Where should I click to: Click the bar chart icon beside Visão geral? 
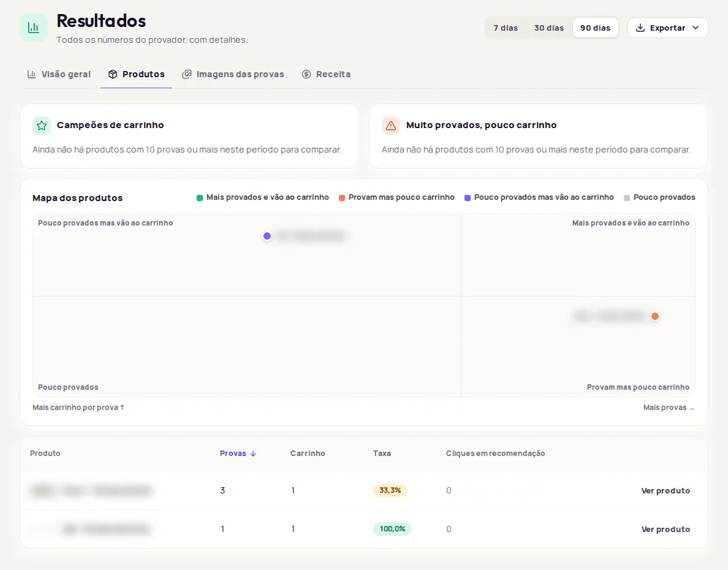[32, 74]
